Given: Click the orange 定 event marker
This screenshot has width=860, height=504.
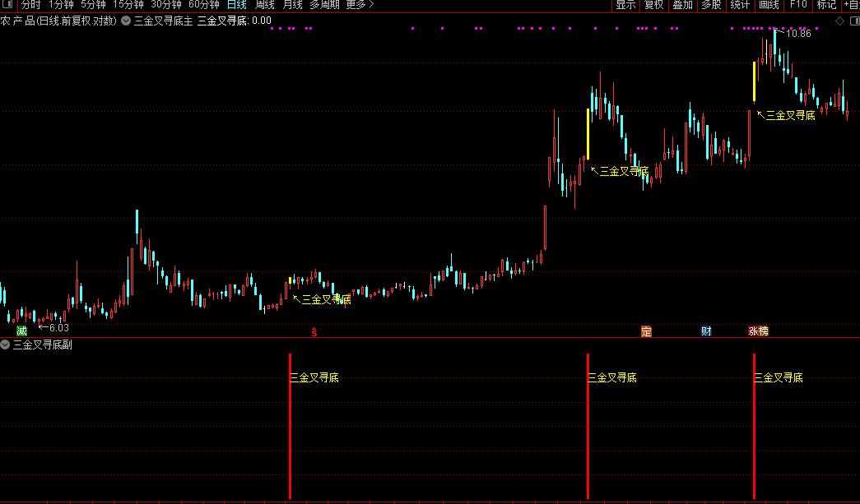Looking at the screenshot, I should tap(646, 331).
